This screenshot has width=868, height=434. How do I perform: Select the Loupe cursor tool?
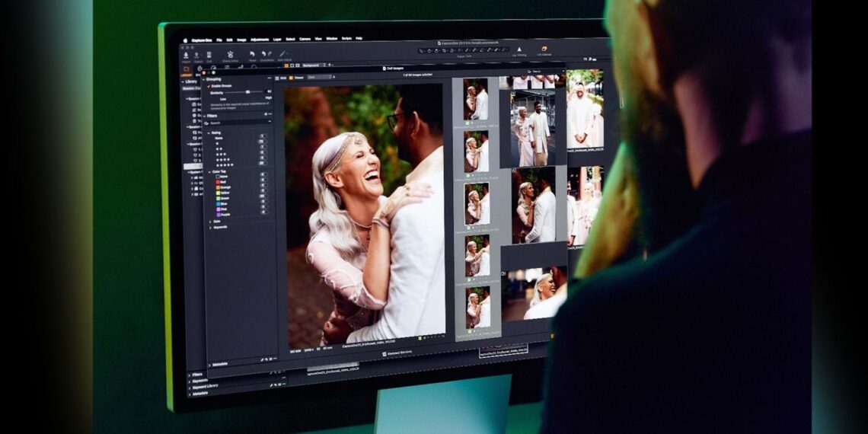pos(436,51)
